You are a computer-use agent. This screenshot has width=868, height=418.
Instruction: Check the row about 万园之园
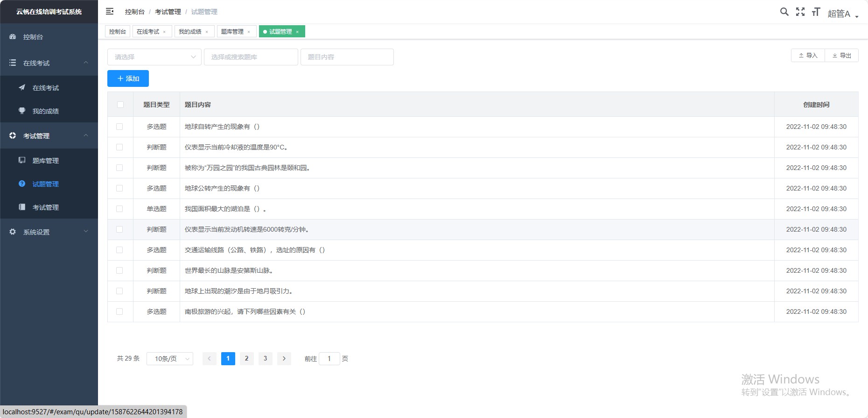click(119, 168)
